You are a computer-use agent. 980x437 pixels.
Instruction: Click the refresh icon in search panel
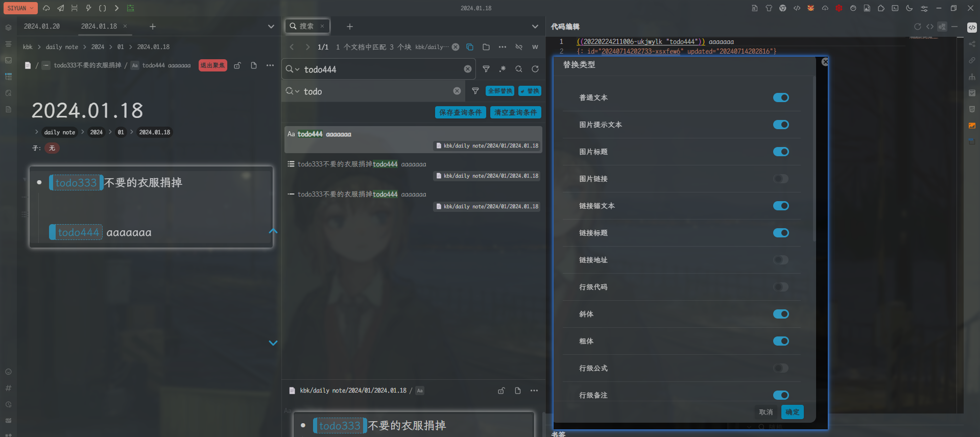click(x=535, y=69)
